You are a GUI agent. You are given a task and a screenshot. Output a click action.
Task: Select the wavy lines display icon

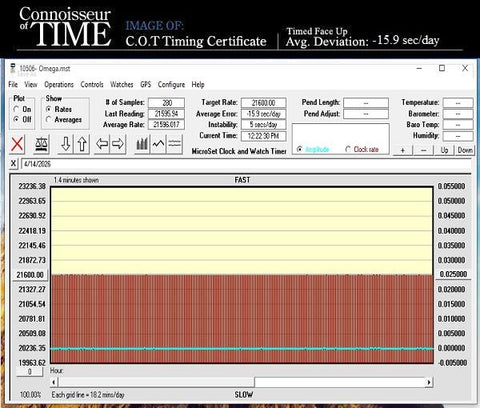(x=174, y=144)
